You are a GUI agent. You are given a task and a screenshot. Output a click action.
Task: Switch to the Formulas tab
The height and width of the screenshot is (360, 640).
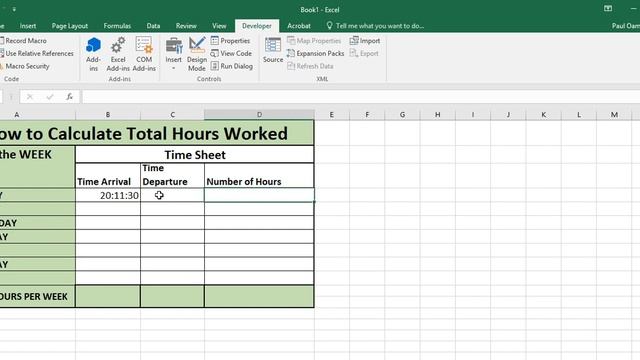point(117,26)
